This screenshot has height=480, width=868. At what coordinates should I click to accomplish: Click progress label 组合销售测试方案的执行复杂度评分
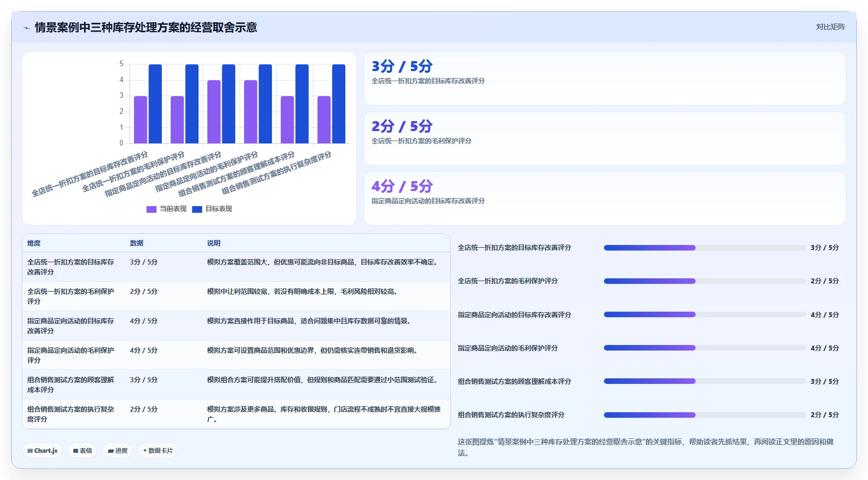[x=511, y=415]
